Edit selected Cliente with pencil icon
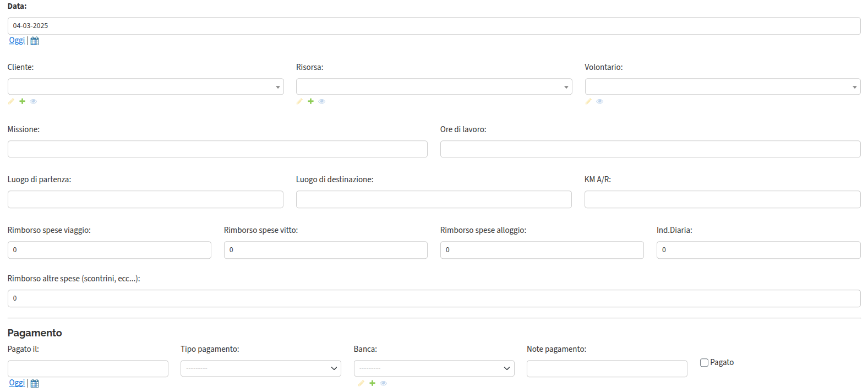Image resolution: width=868 pixels, height=392 pixels. pyautogui.click(x=11, y=101)
